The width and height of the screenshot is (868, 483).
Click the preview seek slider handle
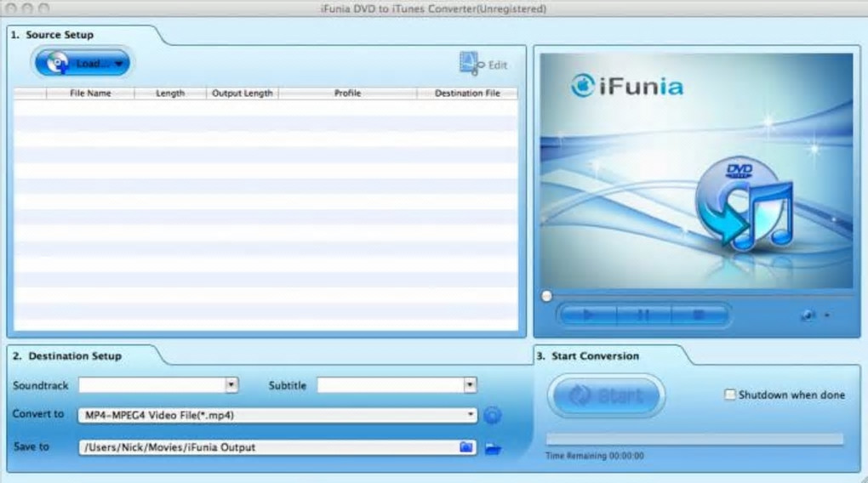[547, 296]
